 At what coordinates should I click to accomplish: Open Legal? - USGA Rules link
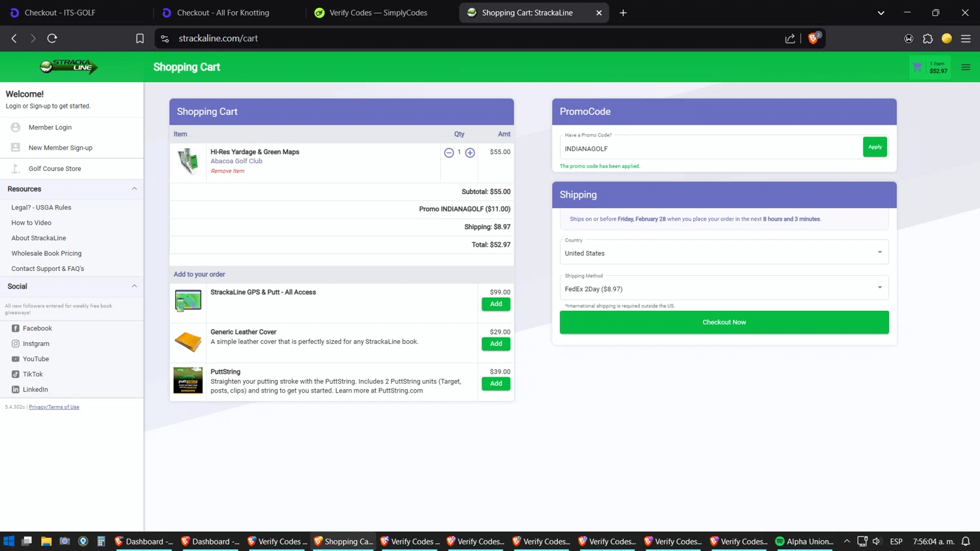pos(41,208)
